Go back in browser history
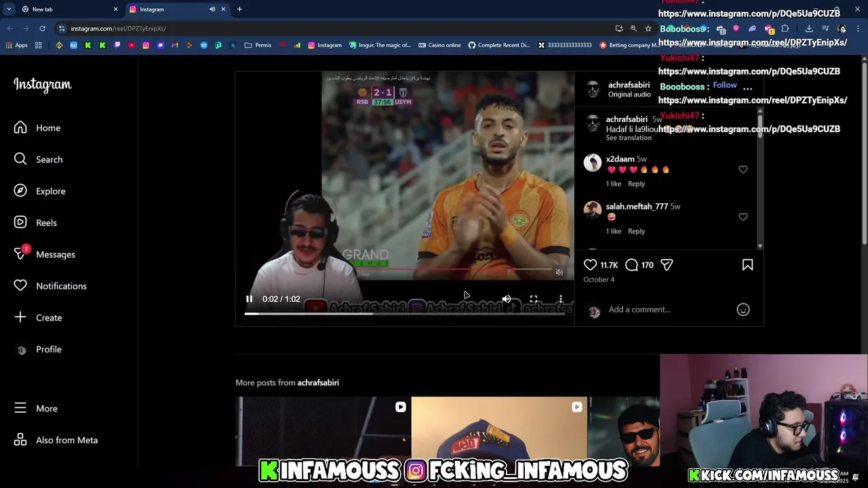The height and width of the screenshot is (488, 868). [9, 28]
